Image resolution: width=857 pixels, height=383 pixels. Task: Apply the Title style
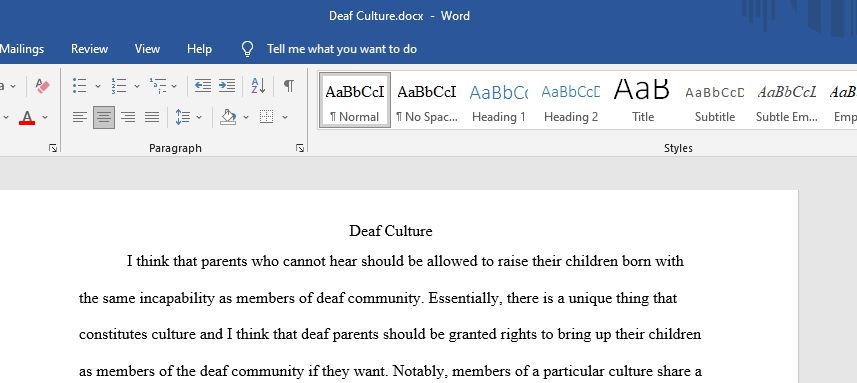(643, 101)
